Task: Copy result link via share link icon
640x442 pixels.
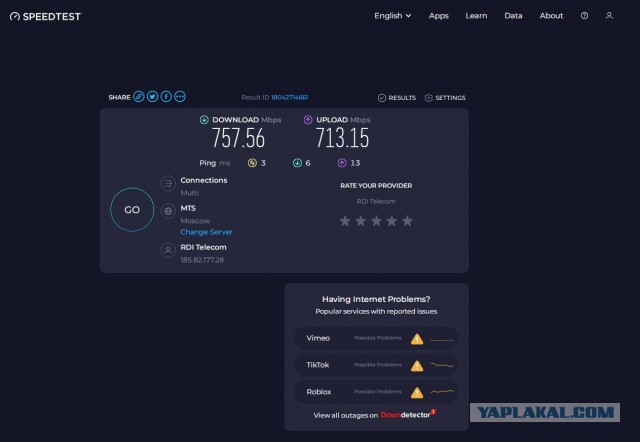Action: 139,97
